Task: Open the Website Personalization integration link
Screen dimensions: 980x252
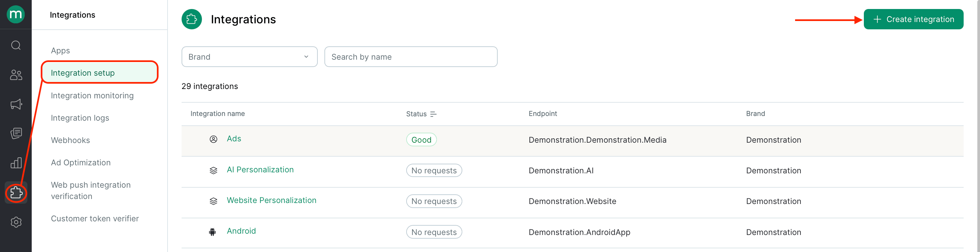Action: pos(271,200)
